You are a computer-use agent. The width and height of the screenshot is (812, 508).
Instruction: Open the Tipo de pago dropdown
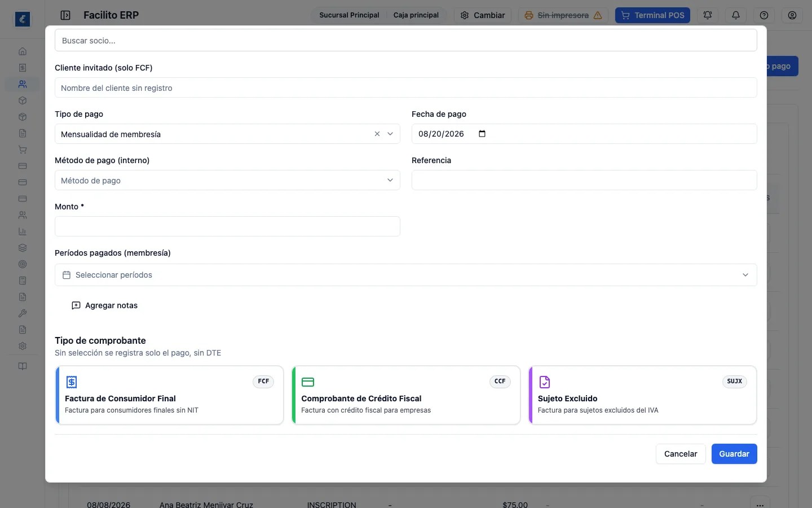227,134
